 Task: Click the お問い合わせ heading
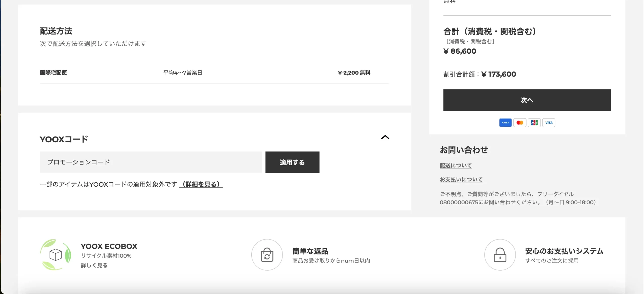(464, 150)
